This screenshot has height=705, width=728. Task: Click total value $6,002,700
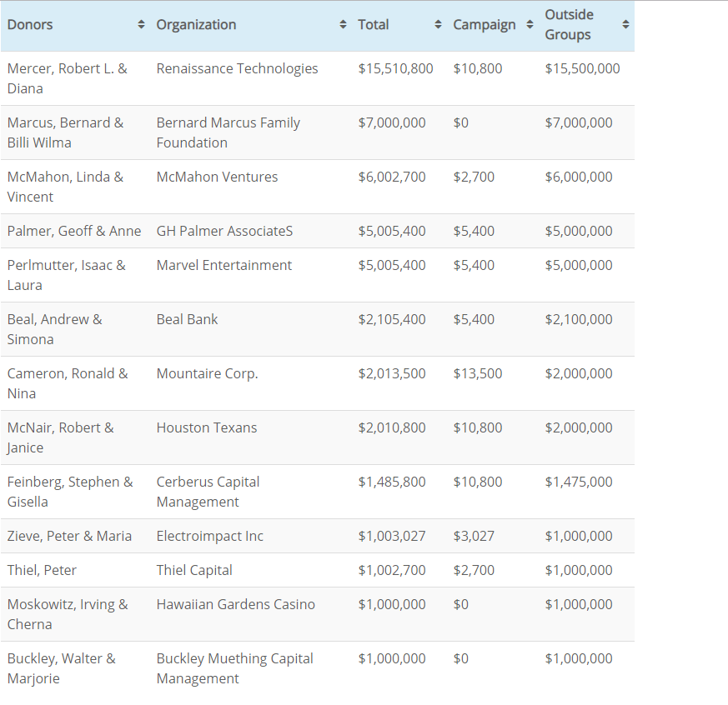click(392, 177)
